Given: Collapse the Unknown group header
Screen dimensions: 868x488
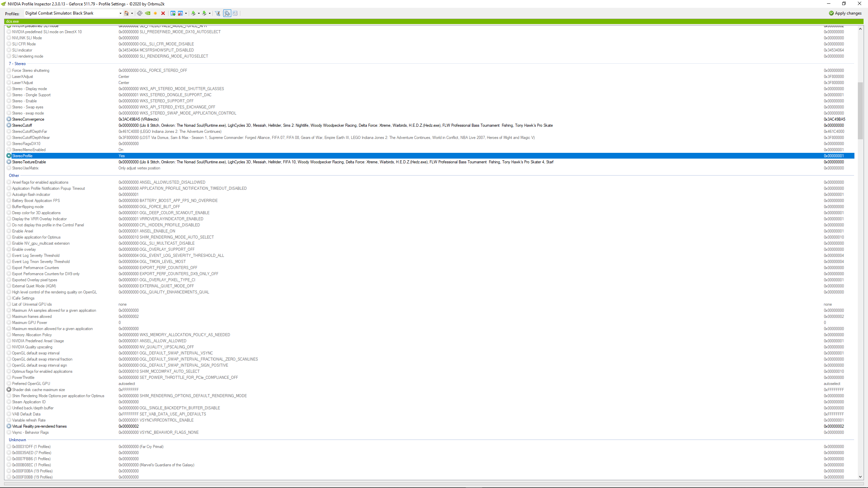Looking at the screenshot, I should [x=17, y=440].
